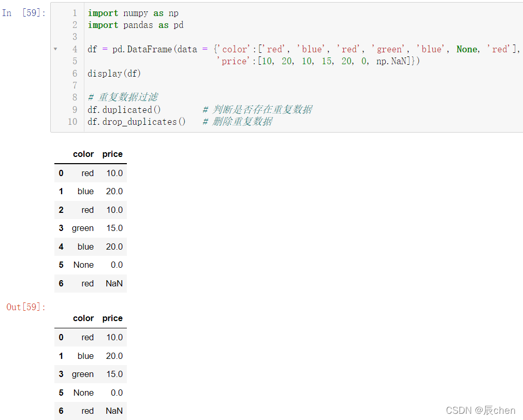The image size is (523, 420).
Task: Click price header in first table
Action: point(112,154)
